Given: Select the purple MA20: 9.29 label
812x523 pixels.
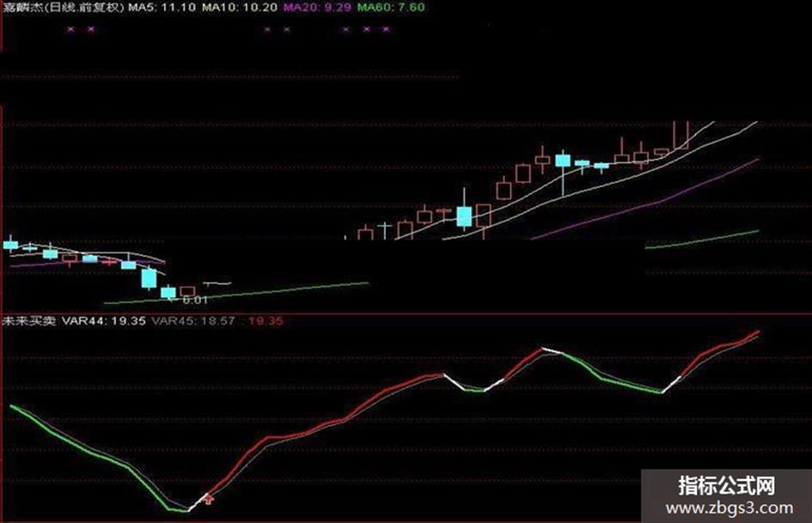Looking at the screenshot, I should point(317,7).
